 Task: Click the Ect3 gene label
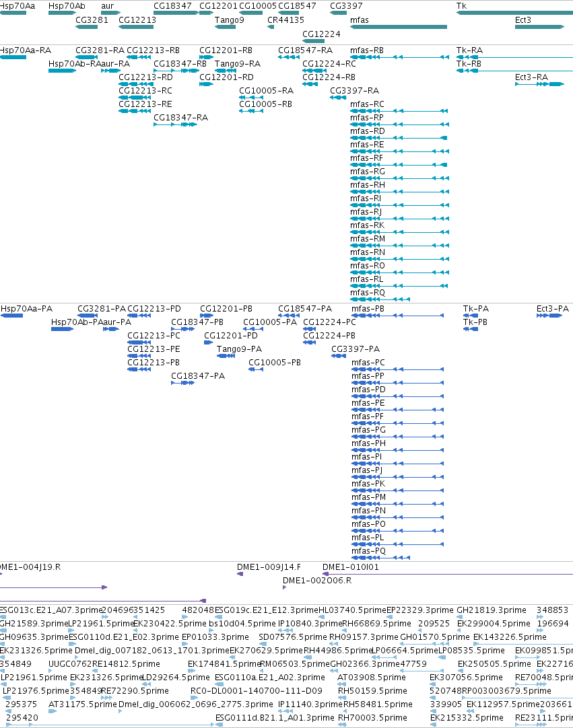523,20
